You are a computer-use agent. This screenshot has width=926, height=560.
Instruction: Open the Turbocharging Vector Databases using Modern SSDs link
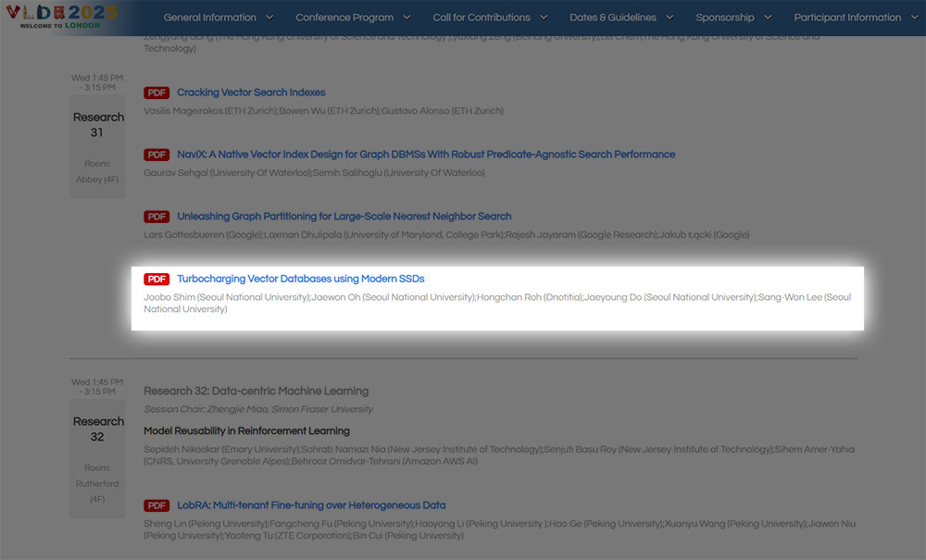click(301, 279)
